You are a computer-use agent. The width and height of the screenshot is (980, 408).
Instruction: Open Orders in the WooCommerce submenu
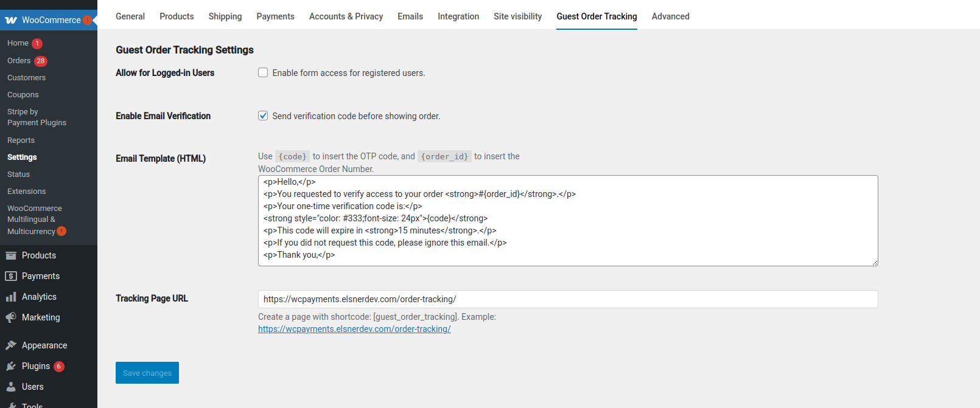tap(19, 61)
